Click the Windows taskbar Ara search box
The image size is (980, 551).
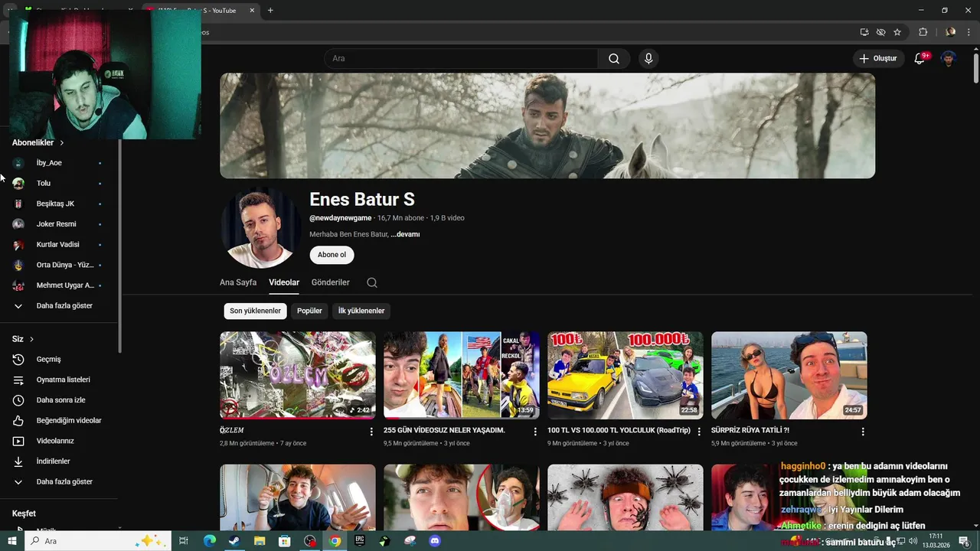[x=100, y=541]
